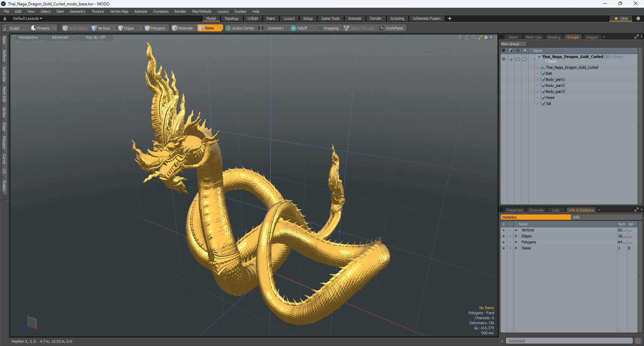The image size is (644, 346).
Task: Toggle Snapping
Action: 328,28
